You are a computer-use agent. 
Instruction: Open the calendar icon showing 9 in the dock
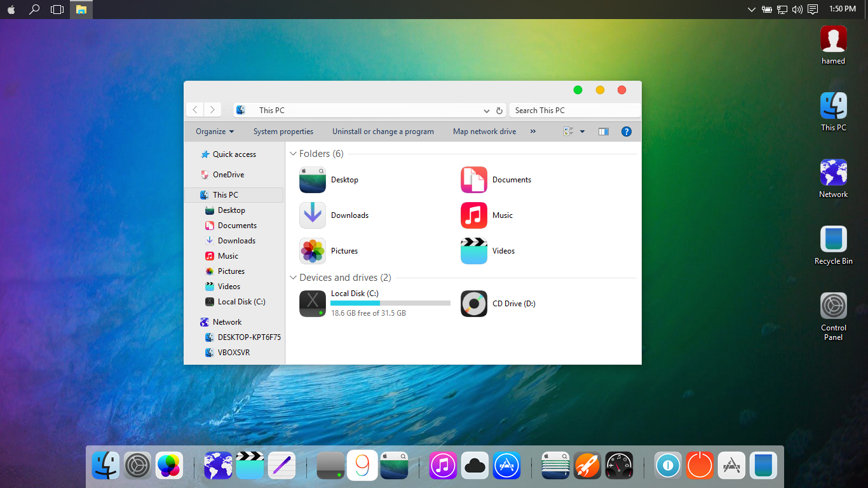362,465
